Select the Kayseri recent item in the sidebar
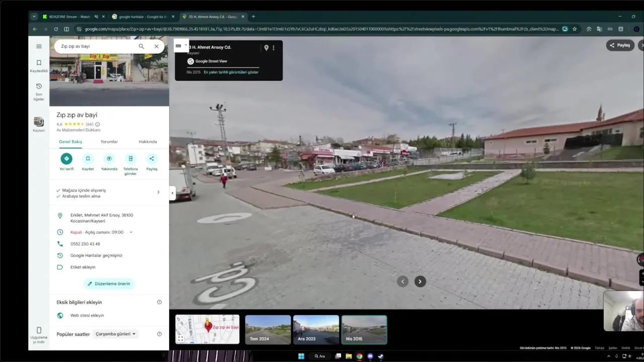 coord(39,124)
